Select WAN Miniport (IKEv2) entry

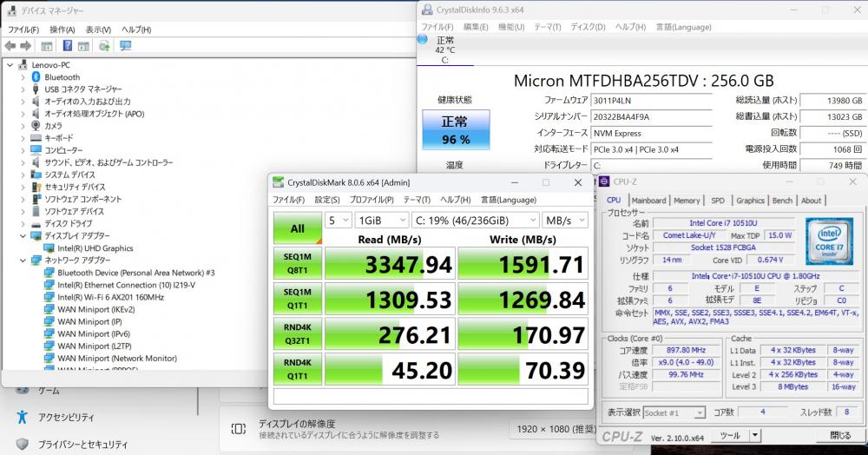coord(96,309)
